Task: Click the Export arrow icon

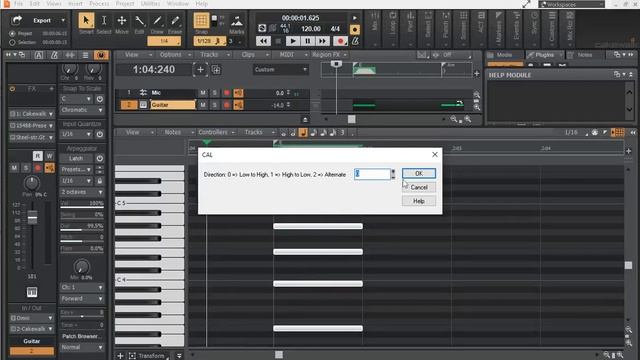Action: 17,20
